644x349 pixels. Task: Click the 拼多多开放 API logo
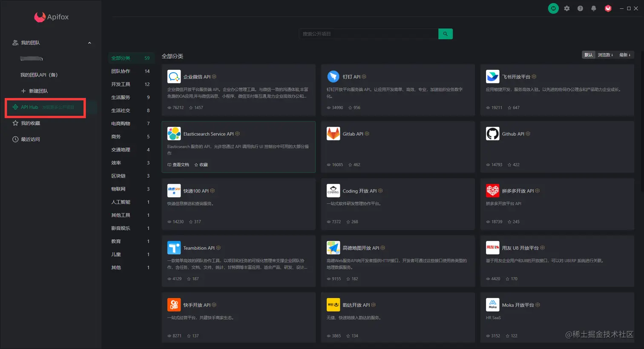[493, 191]
